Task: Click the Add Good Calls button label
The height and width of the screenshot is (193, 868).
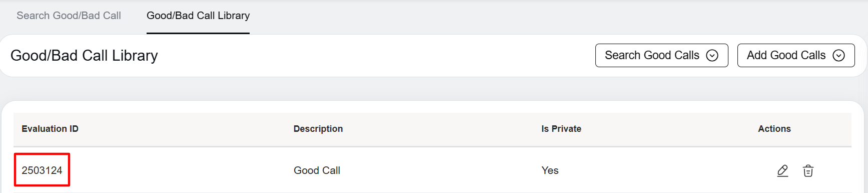Action: pyautogui.click(x=786, y=55)
